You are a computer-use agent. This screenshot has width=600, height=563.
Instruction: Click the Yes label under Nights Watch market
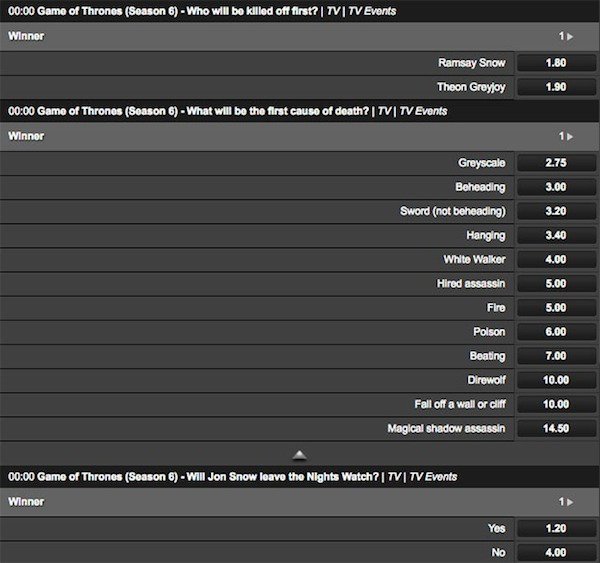tap(497, 528)
